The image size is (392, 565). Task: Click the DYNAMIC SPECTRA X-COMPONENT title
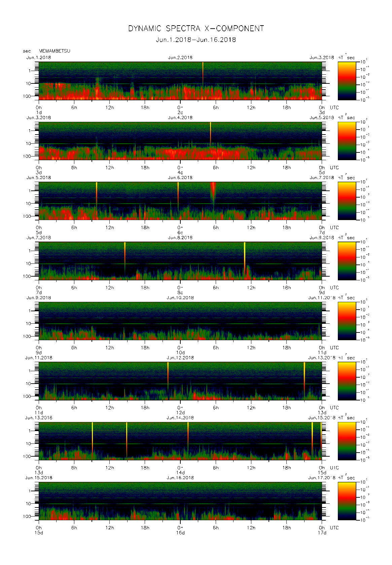pos(196,29)
